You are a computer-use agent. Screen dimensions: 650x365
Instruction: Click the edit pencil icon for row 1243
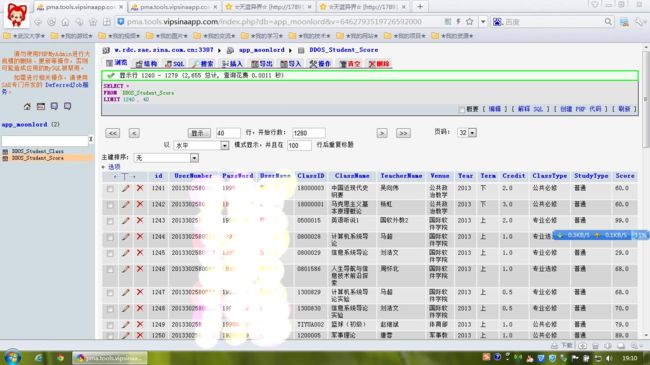coord(125,221)
